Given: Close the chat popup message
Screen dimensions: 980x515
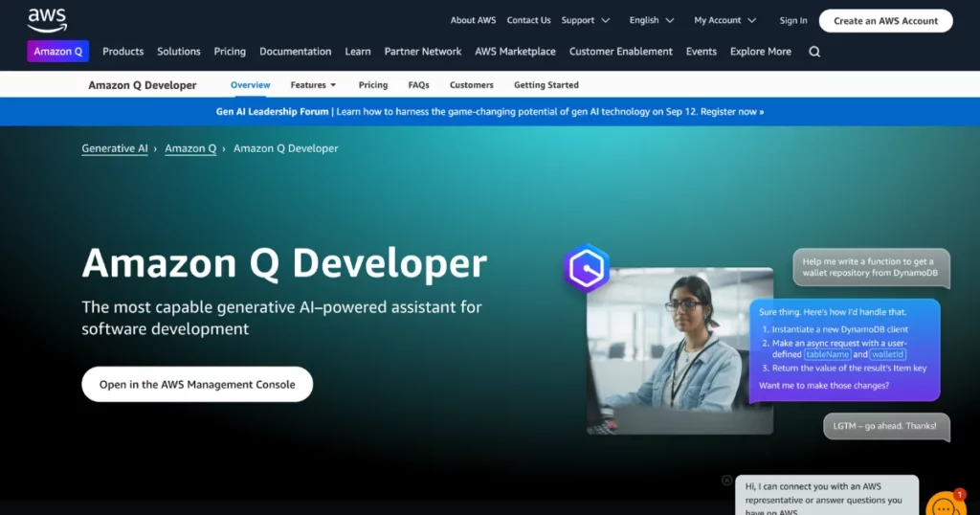Looking at the screenshot, I should click(726, 480).
